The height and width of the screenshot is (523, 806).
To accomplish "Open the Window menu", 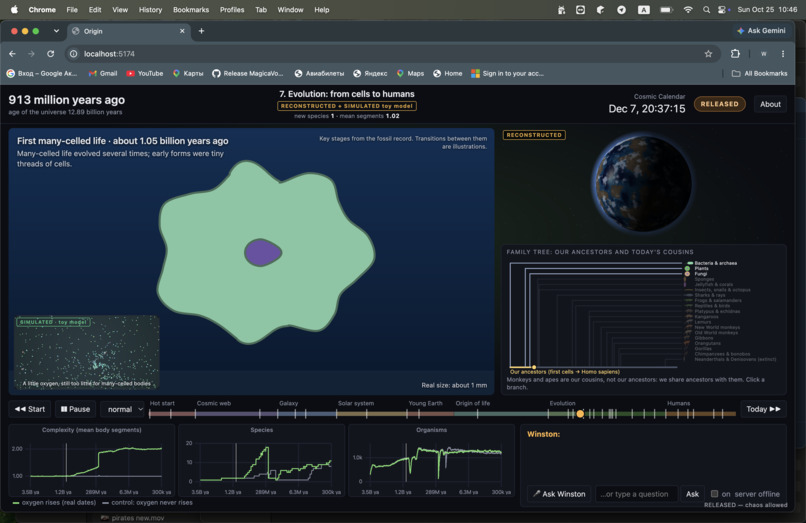I will pos(290,9).
